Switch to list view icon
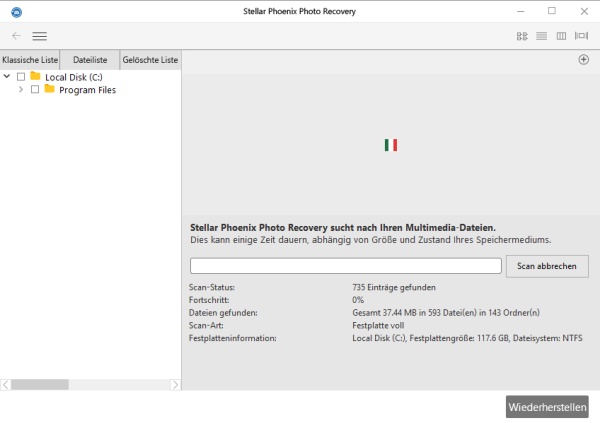Image resolution: width=600 pixels, height=423 pixels. [x=541, y=36]
